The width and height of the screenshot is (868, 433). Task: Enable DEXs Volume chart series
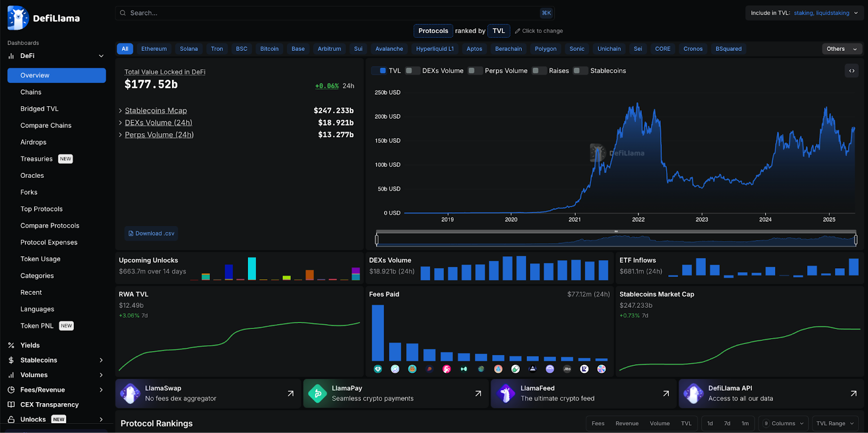click(413, 70)
